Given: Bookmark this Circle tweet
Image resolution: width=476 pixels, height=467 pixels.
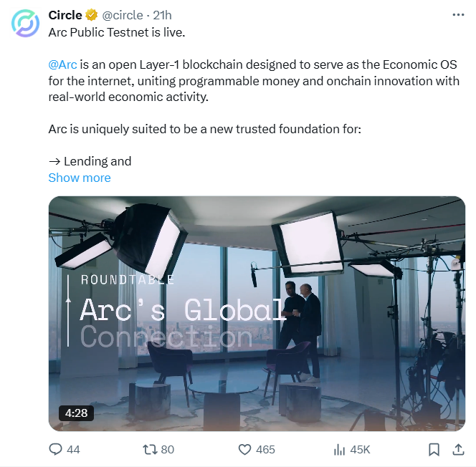Looking at the screenshot, I should tap(434, 449).
